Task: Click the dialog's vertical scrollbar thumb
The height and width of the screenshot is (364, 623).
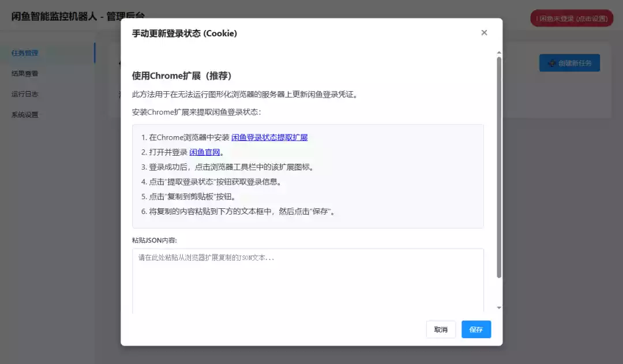Action: tap(499, 167)
